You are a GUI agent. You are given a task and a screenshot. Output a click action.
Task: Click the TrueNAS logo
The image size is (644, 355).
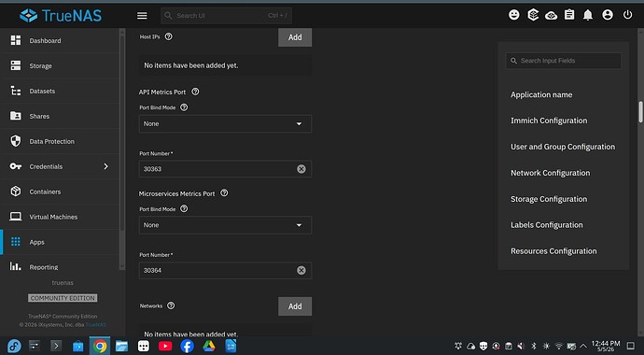(61, 16)
